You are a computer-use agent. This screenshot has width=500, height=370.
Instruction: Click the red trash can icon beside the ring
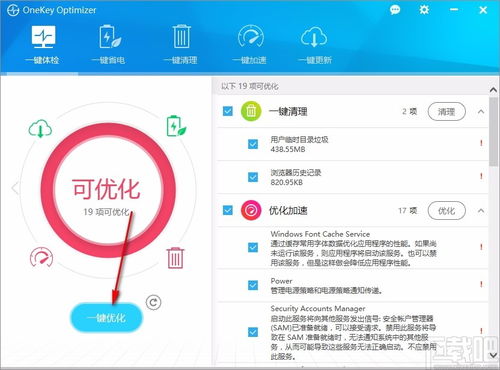(175, 258)
